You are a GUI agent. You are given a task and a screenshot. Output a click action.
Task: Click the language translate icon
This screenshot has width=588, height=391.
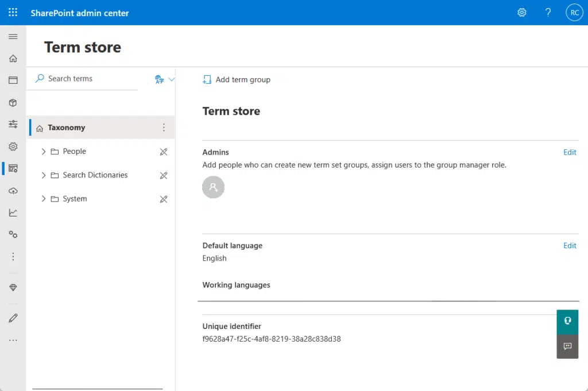pos(160,79)
